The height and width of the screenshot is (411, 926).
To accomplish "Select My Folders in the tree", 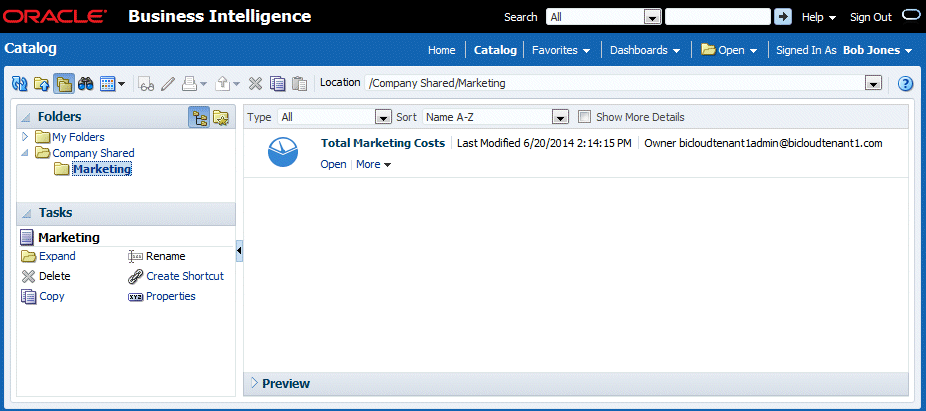I will [x=79, y=137].
